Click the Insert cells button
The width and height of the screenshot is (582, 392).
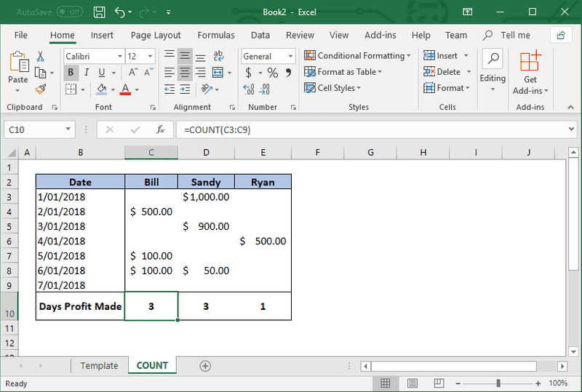[441, 56]
